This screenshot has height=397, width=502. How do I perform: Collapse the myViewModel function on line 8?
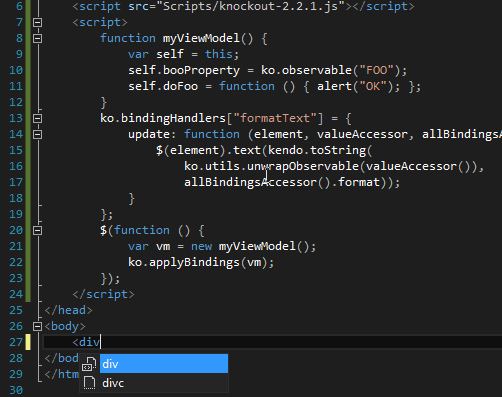(x=37, y=38)
